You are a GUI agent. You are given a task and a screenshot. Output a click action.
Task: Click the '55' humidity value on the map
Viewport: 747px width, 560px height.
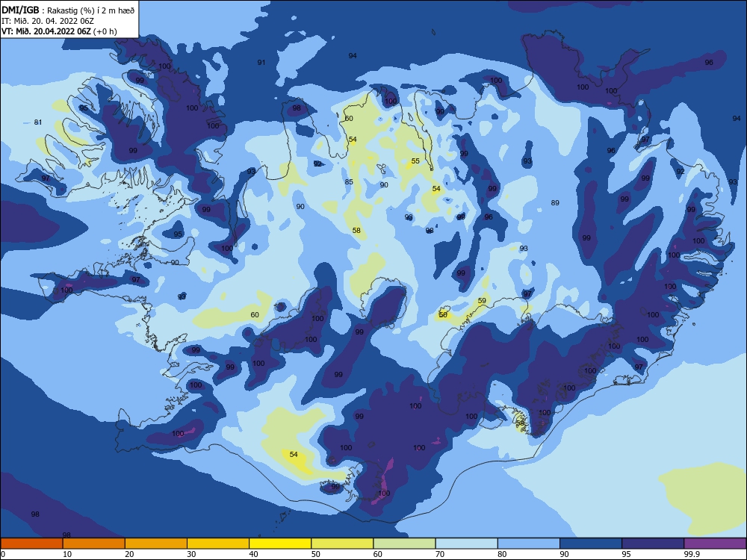(415, 161)
